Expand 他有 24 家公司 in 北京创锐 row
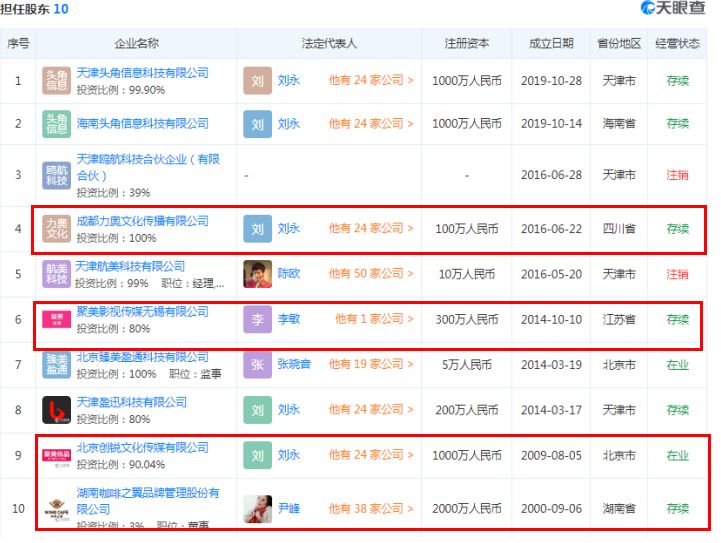This screenshot has height=543, width=721. pyautogui.click(x=371, y=455)
